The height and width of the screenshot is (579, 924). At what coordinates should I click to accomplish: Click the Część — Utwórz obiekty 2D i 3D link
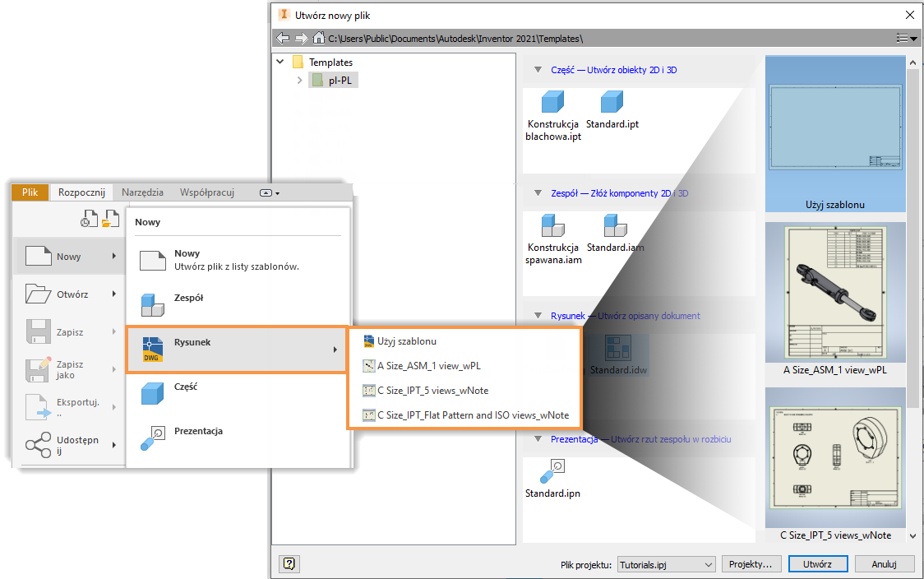click(613, 70)
